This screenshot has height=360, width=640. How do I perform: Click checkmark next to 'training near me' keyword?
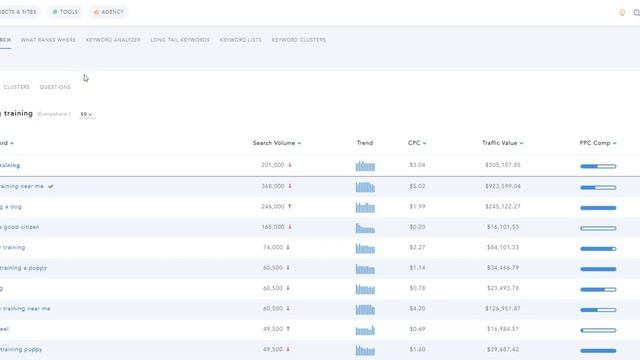pos(51,187)
